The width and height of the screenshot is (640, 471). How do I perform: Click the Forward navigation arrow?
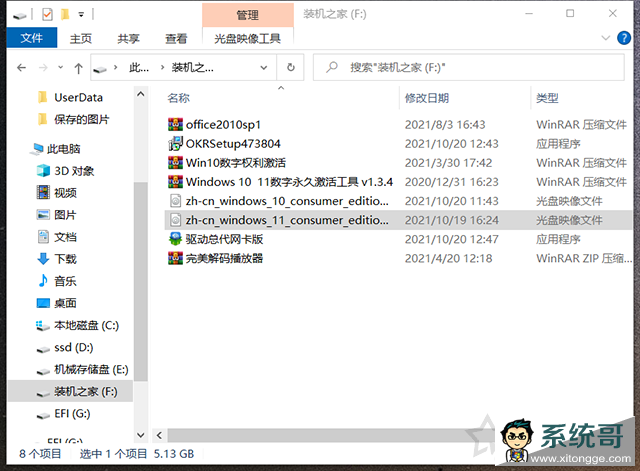pos(43,67)
